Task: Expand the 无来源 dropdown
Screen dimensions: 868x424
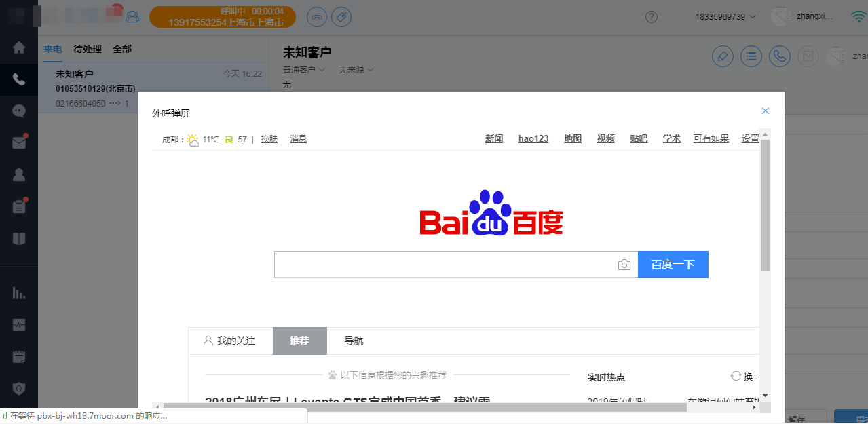Action: pos(356,70)
